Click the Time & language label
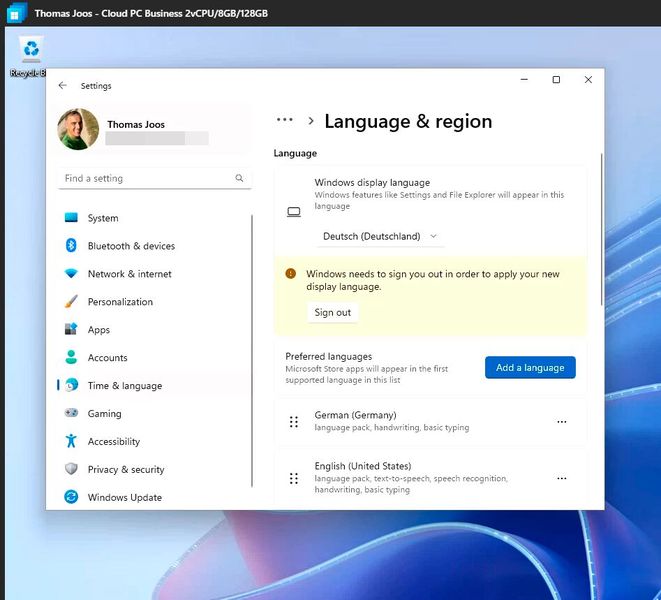Screen dimensions: 661x600 [x=125, y=386]
